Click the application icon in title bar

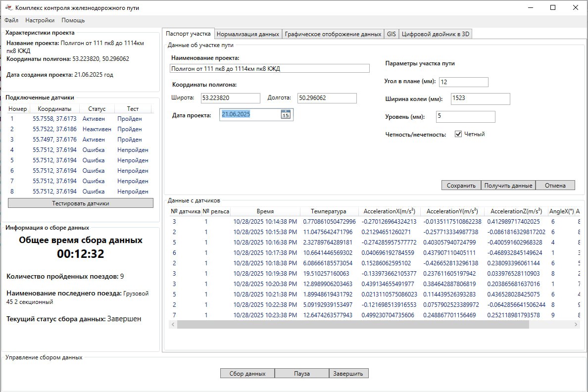pos(8,8)
